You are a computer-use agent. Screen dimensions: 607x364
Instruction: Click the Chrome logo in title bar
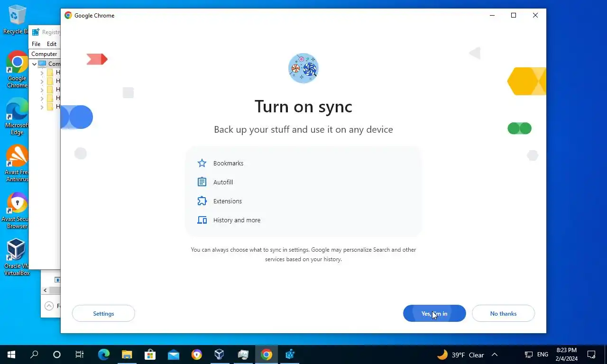pyautogui.click(x=68, y=15)
